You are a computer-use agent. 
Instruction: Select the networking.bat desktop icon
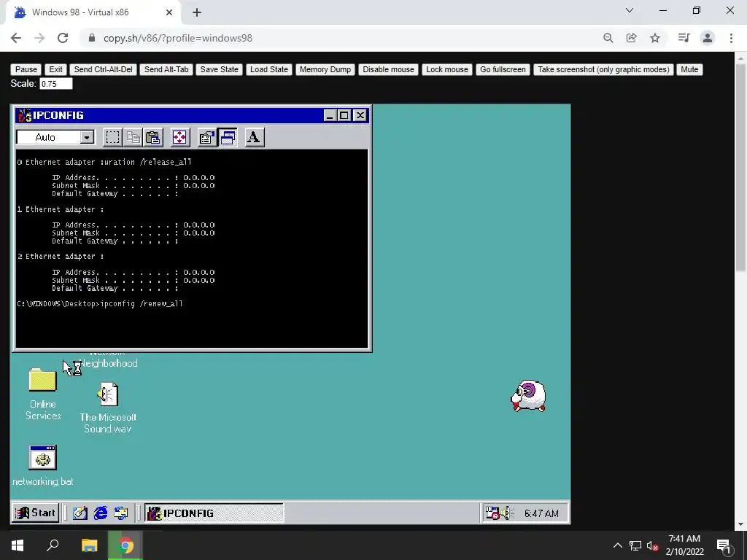point(43,466)
